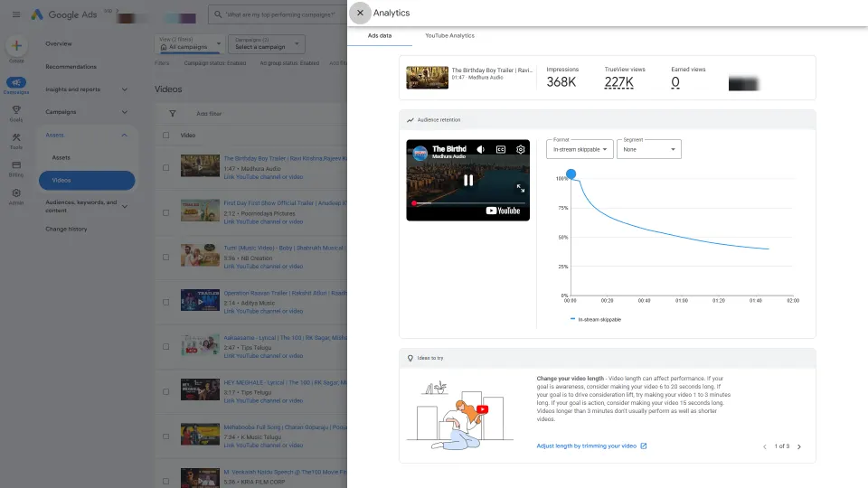Click the Audience retention chart icon
The width and height of the screenshot is (868, 488).
click(410, 120)
